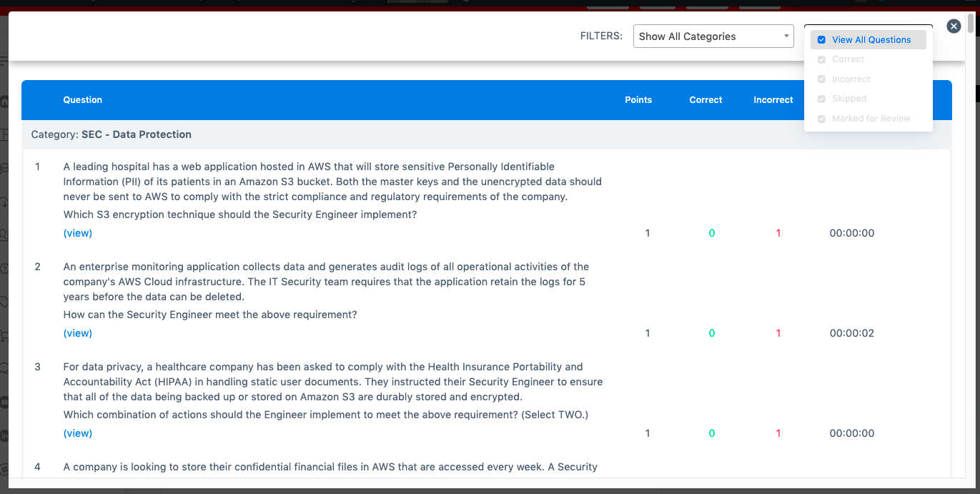This screenshot has height=494, width=980.
Task: Open the Show All Categories dropdown
Action: [713, 36]
